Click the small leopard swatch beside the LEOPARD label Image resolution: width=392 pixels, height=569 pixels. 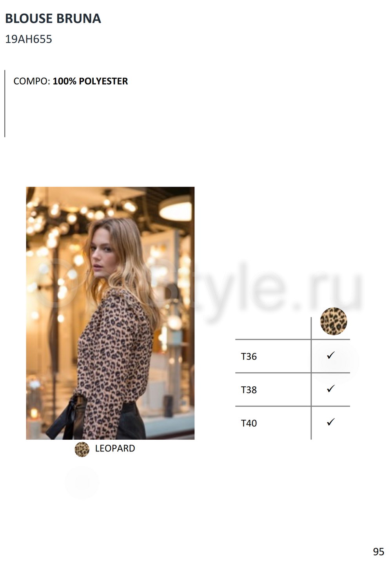(x=82, y=449)
